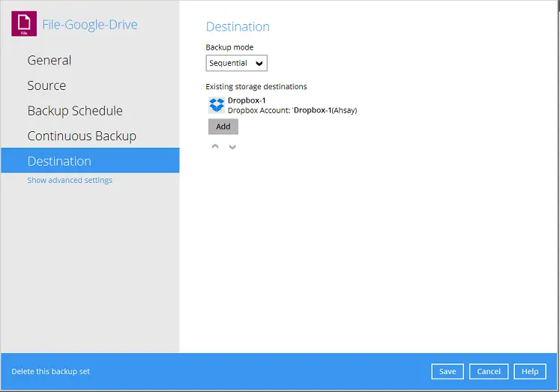Move destination up with up arrow
Viewport: 560px width, 392px height.
pyautogui.click(x=216, y=146)
